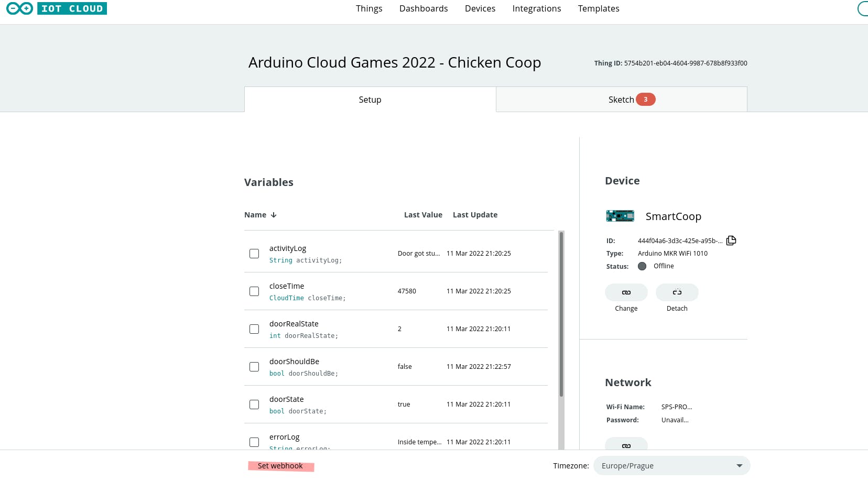Click the network change link icon button
The image size is (868, 481).
(626, 444)
